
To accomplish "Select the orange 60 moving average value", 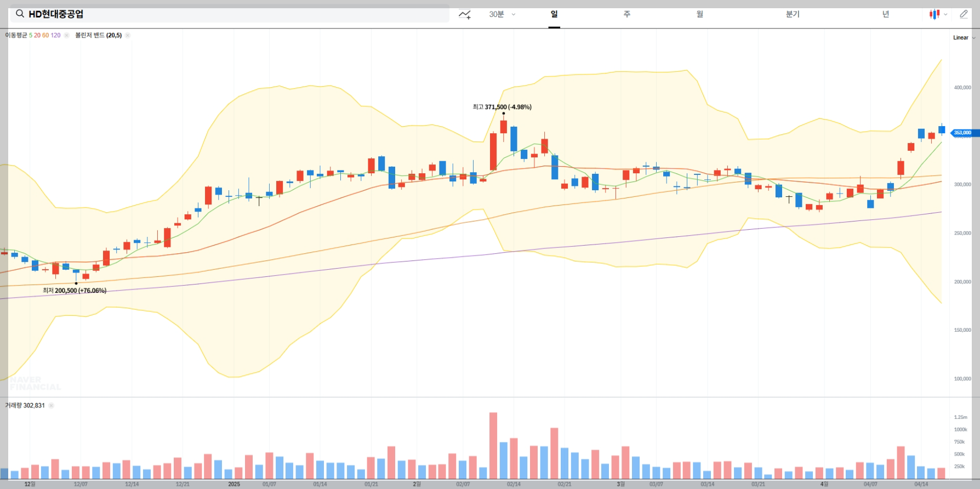I will click(45, 35).
